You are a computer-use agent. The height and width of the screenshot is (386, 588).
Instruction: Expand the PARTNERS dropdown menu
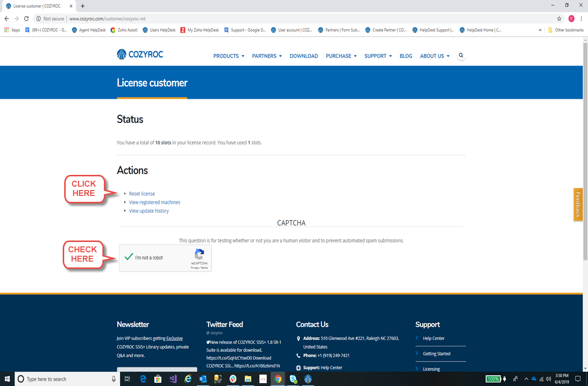tap(267, 56)
